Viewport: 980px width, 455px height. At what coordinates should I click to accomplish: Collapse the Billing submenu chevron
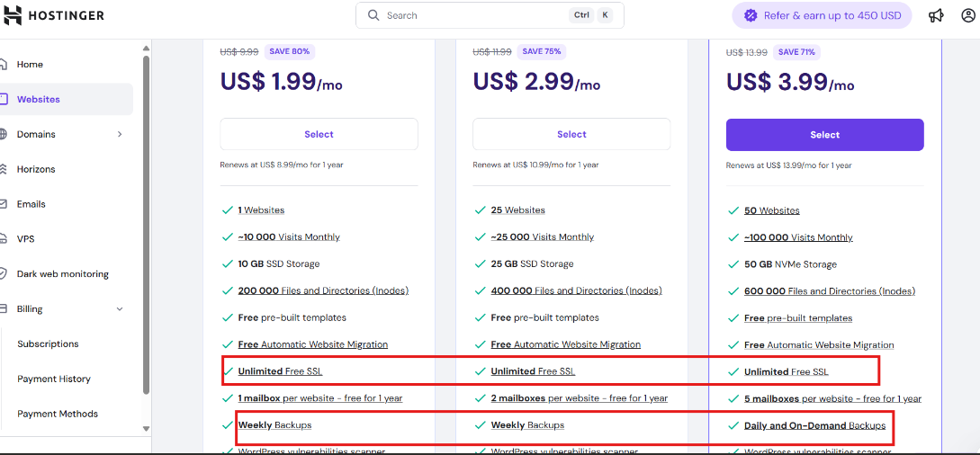(120, 309)
